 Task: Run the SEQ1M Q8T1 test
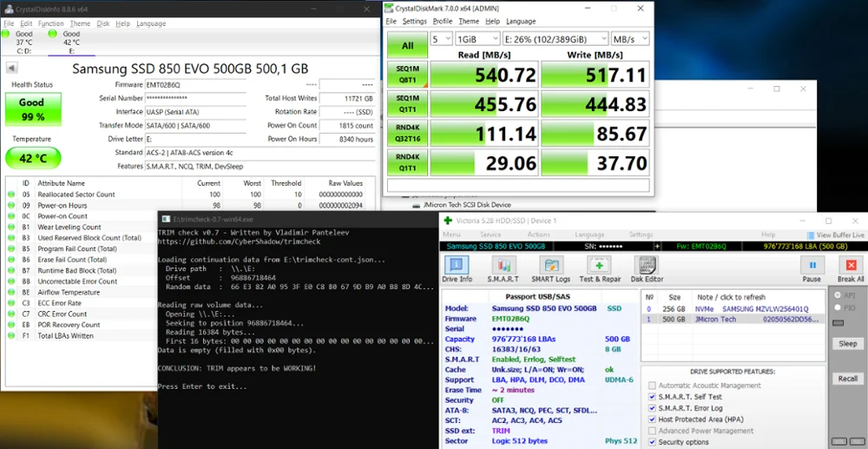tap(407, 74)
